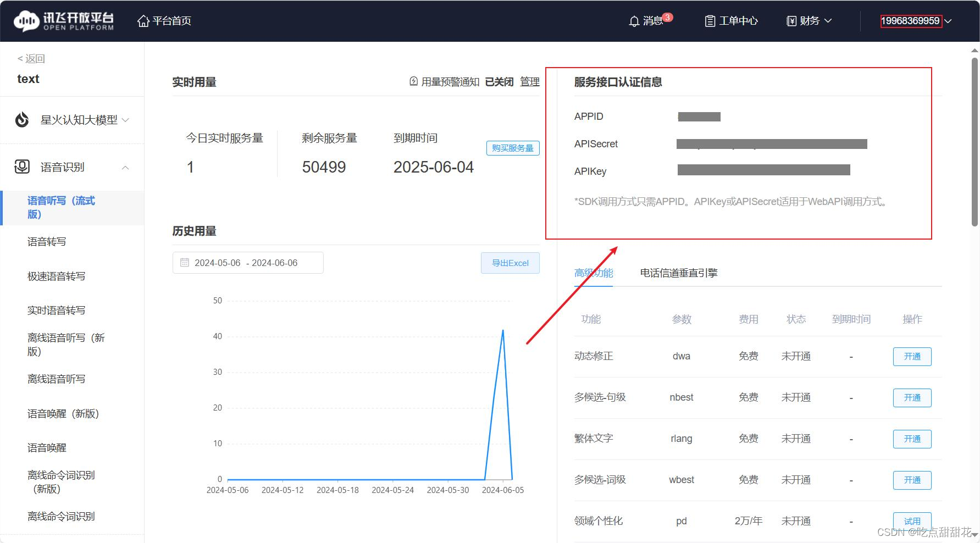Select the 星火认知大模型 flame icon
Image resolution: width=980 pixels, height=543 pixels.
[21, 119]
